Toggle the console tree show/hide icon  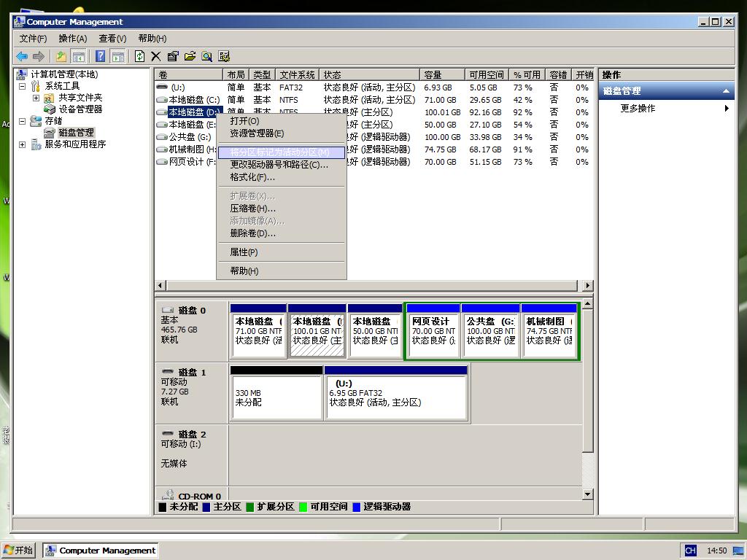coord(79,56)
